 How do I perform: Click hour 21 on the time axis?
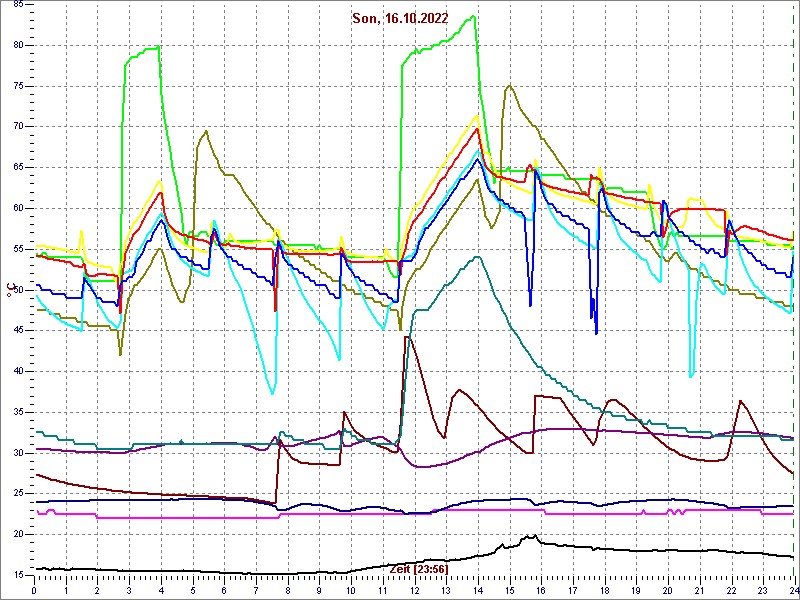click(x=698, y=592)
